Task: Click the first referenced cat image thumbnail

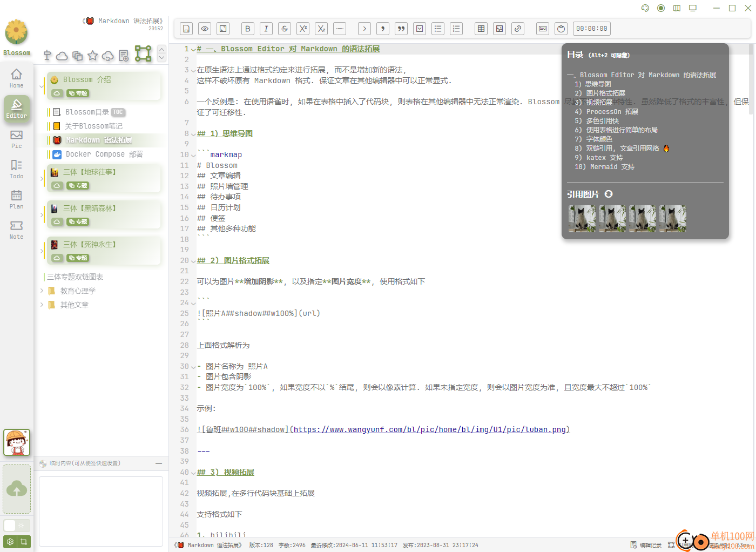Action: 582,219
